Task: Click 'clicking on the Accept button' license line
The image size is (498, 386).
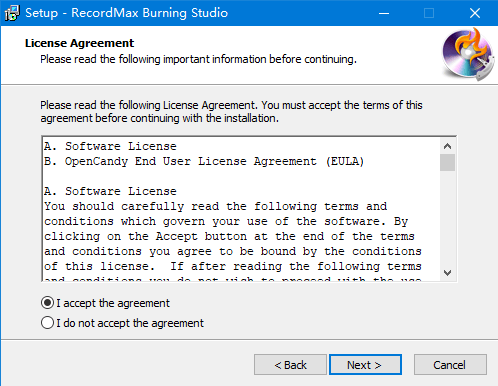Action: tap(229, 236)
